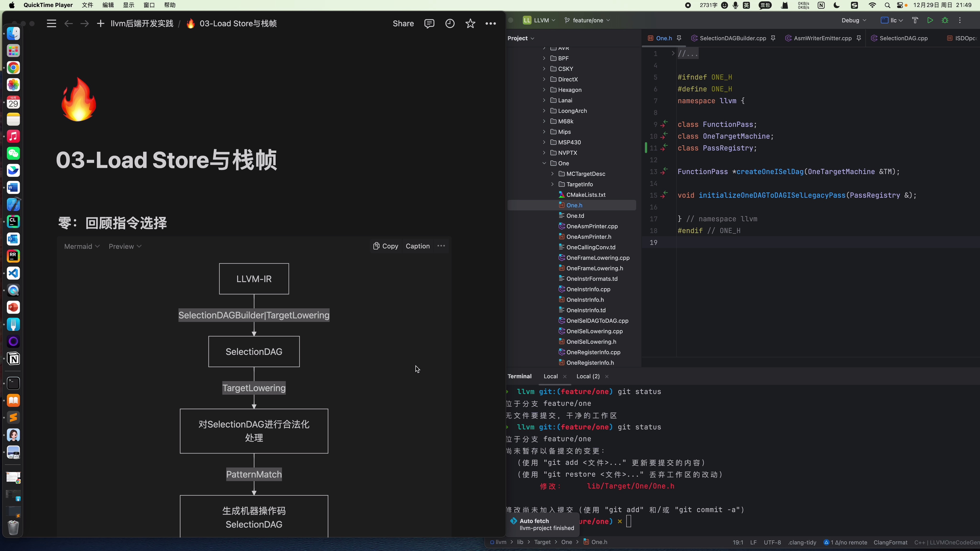The width and height of the screenshot is (980, 551).
Task: Open the feature/one branch dropdown
Action: 587,20
